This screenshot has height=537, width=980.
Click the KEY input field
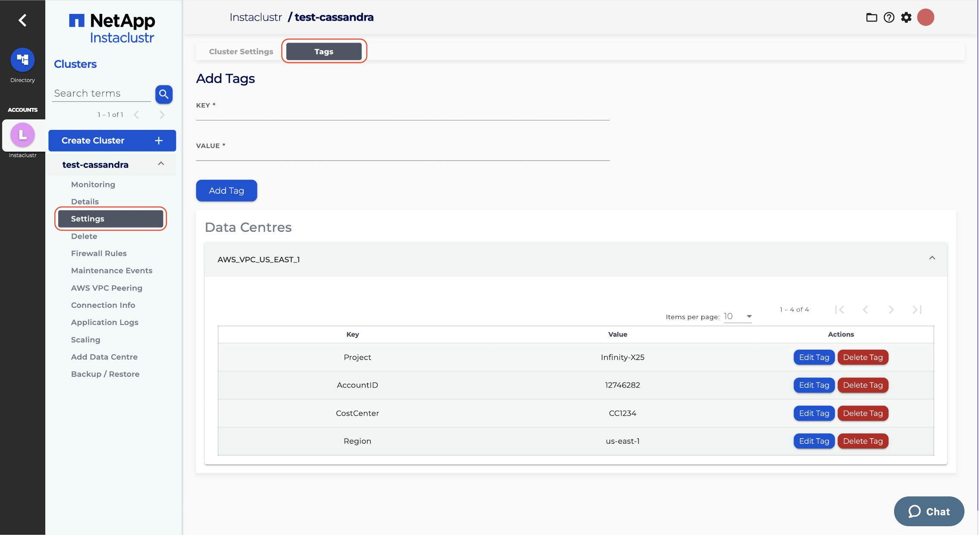[x=402, y=114]
